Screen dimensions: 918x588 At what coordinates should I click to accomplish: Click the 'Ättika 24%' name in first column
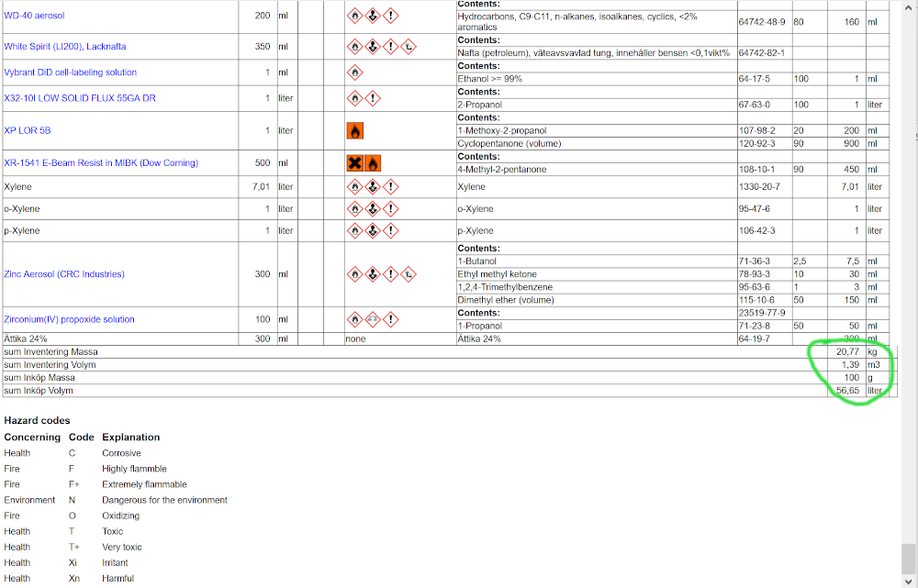pos(26,339)
